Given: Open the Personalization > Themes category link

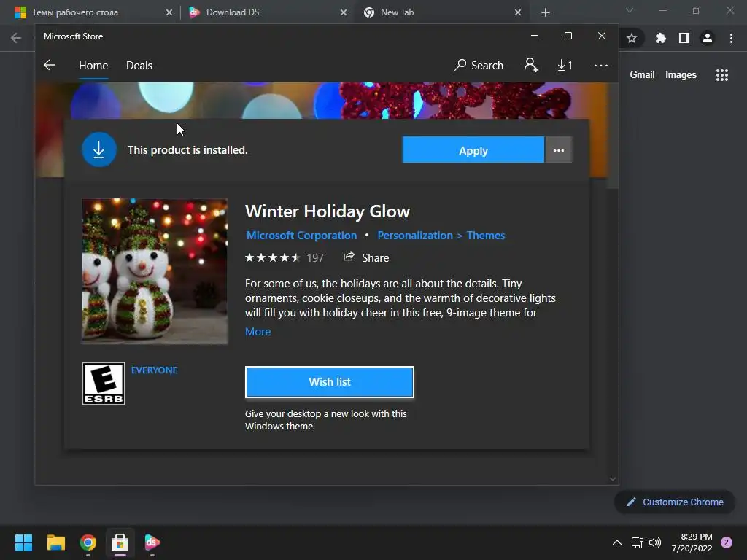Looking at the screenshot, I should (x=441, y=236).
